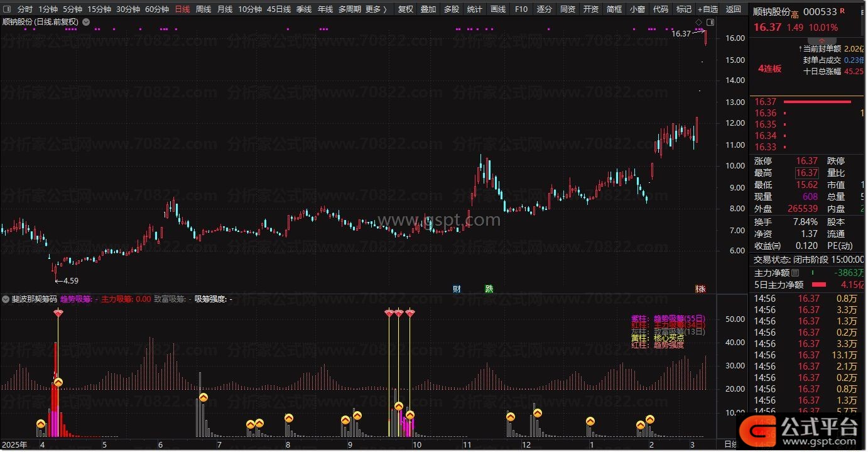Switch to the 周线 weekly chart tab
Image resolution: width=868 pixels, height=452 pixels.
click(203, 9)
